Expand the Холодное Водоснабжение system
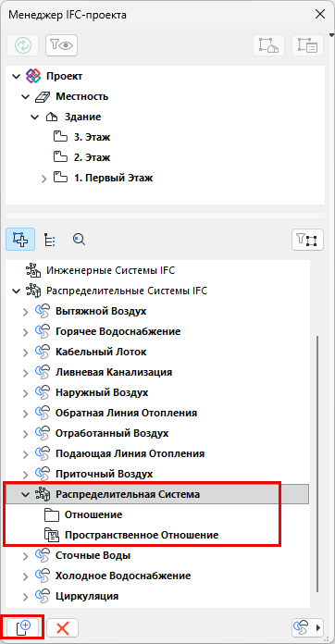 [x=26, y=577]
